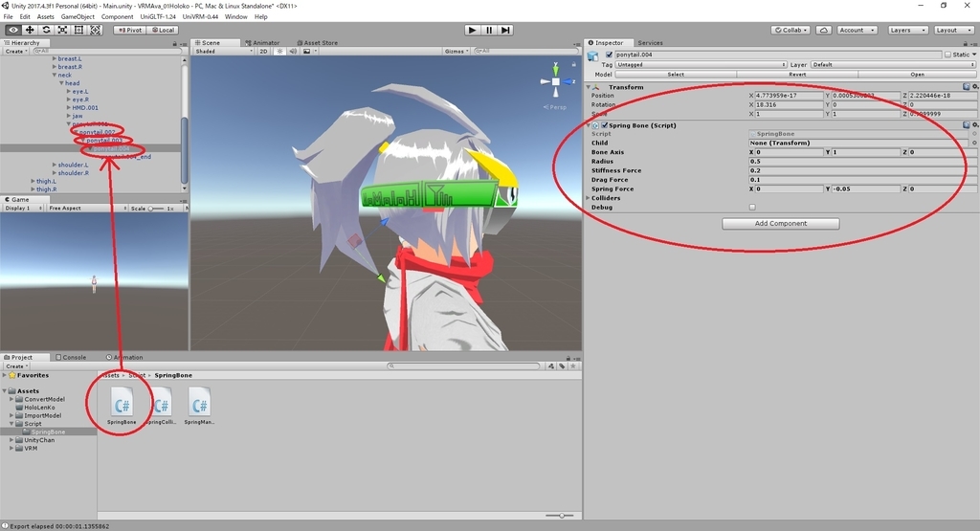Toggle scene lighting sun icon

[280, 52]
